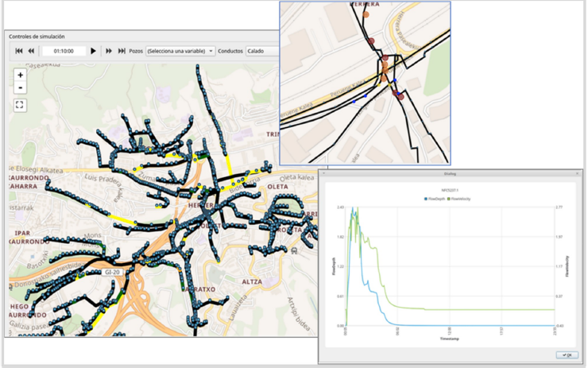Screen dimensions: 588x368
Task: Jump to the first simulation step
Action: 18,51
